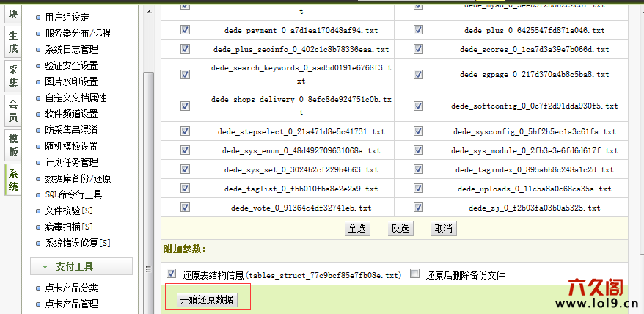Image resolution: width=644 pixels, height=314 pixels.
Task: Enable 还原后删除备份文件 checkbox
Action: 415,274
